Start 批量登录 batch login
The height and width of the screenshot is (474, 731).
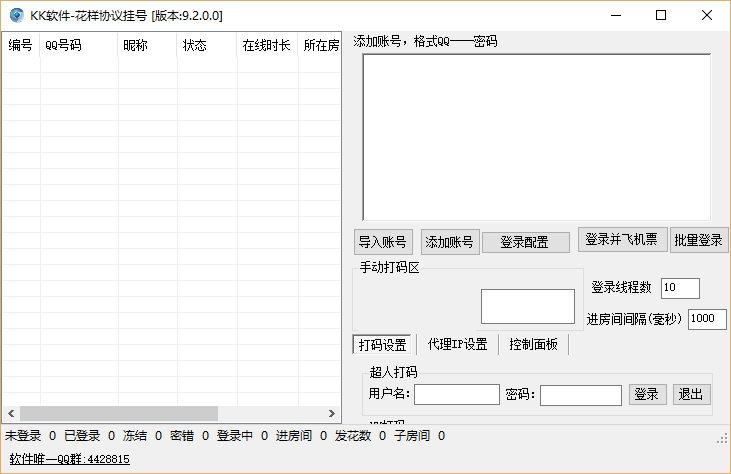point(699,240)
